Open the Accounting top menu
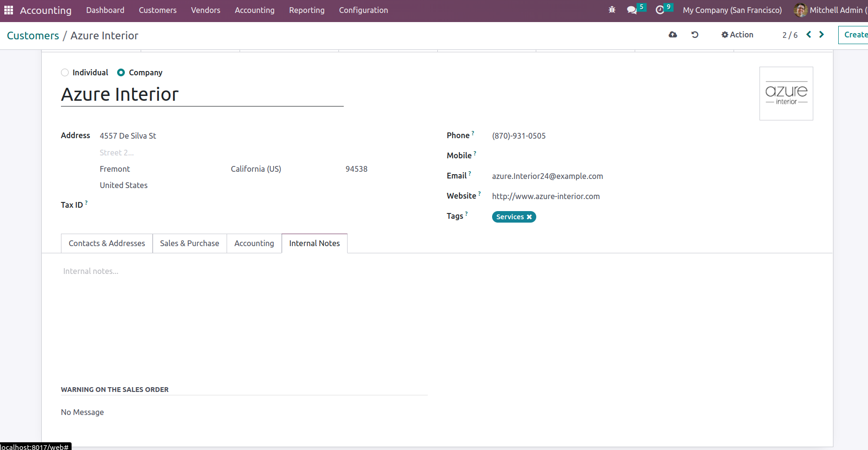This screenshot has width=868, height=450. click(x=254, y=10)
